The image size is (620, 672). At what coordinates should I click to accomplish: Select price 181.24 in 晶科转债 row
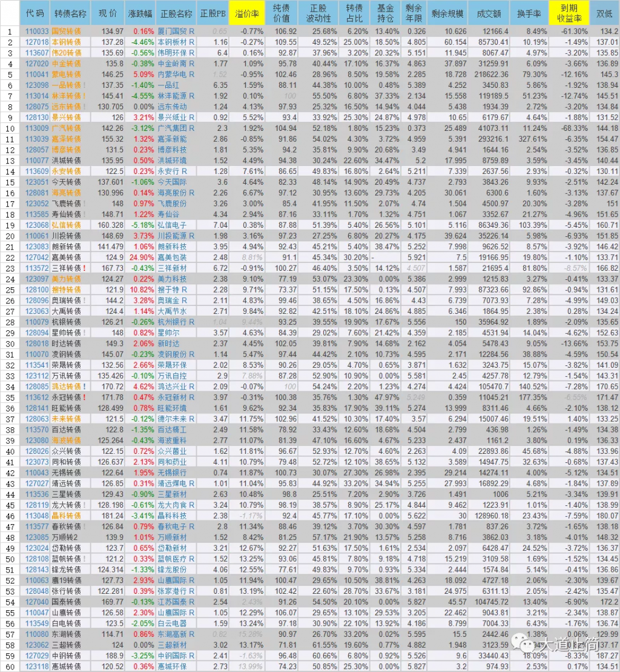point(113,516)
